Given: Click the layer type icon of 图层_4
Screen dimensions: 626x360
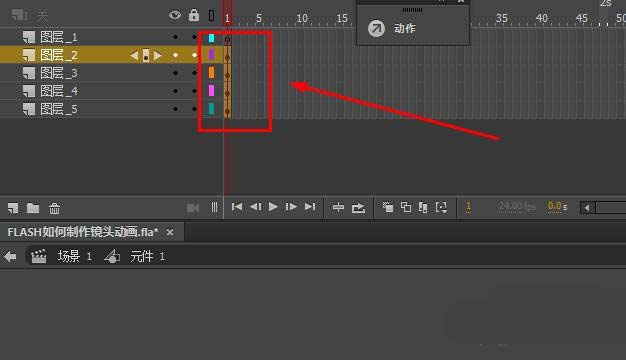Looking at the screenshot, I should click(29, 91).
